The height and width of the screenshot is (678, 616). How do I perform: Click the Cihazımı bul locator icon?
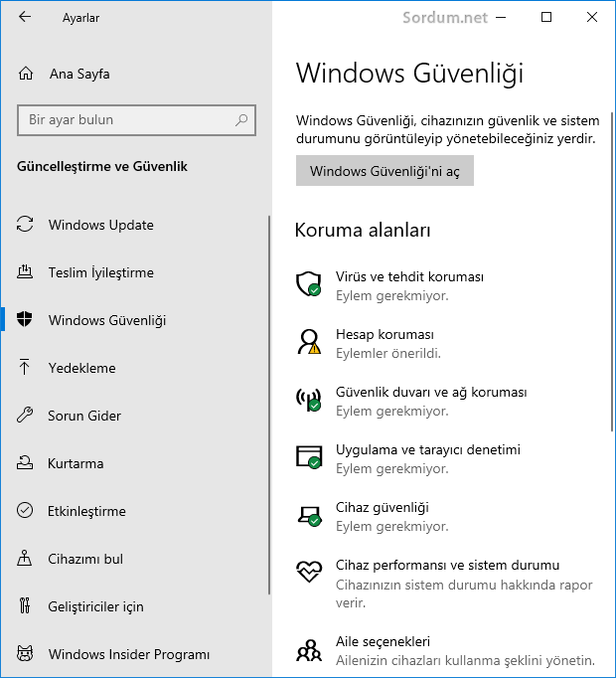click(25, 559)
